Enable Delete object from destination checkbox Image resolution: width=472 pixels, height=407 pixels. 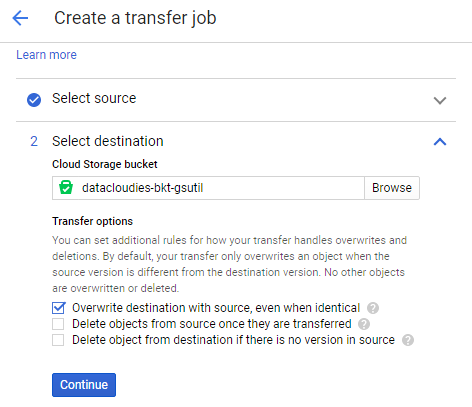pyautogui.click(x=58, y=340)
